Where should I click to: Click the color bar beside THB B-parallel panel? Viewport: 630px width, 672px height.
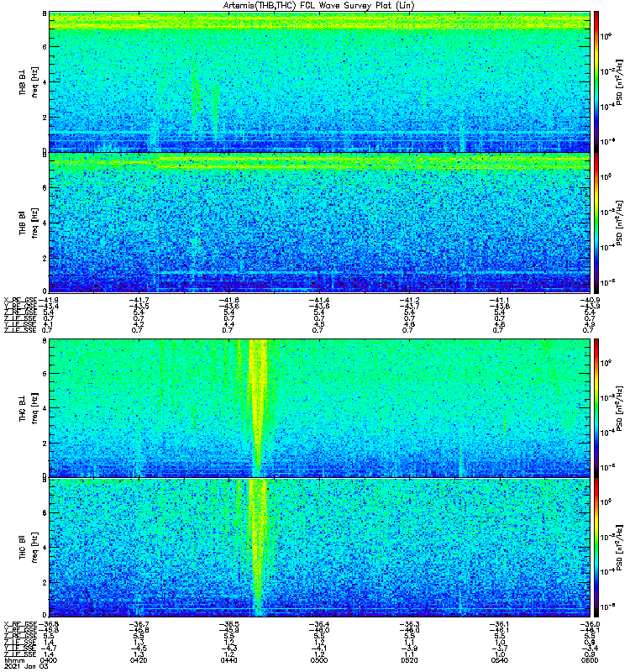(x=596, y=223)
